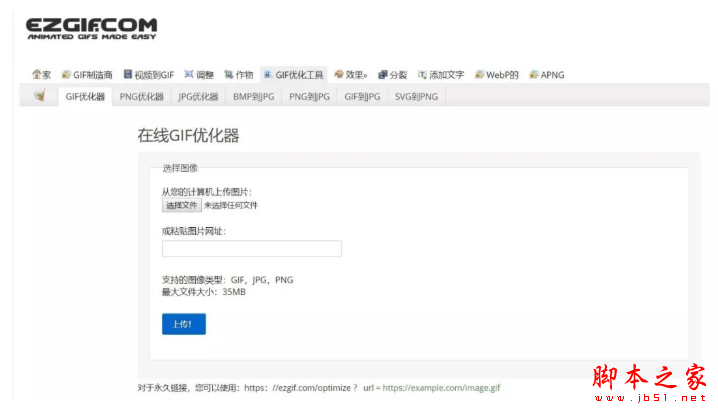
Task: Click the 在线GIF优化器 heading
Action: tap(188, 136)
